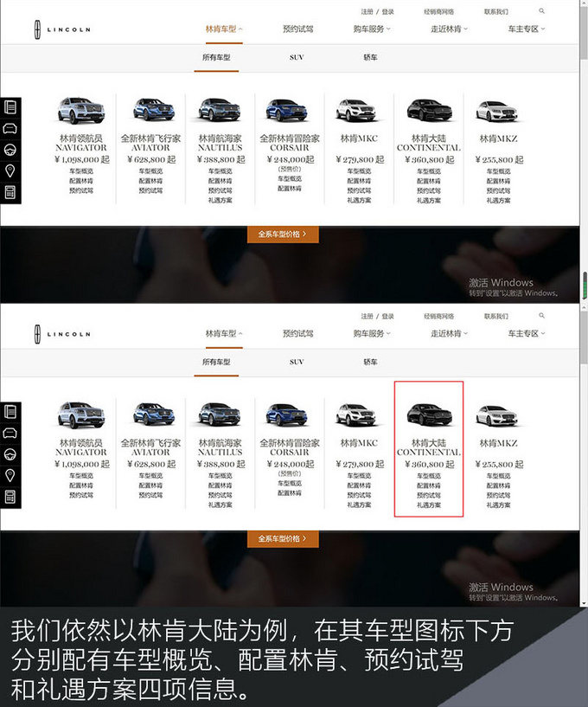Click the car sidebar icon in the upper page copy

(10, 129)
